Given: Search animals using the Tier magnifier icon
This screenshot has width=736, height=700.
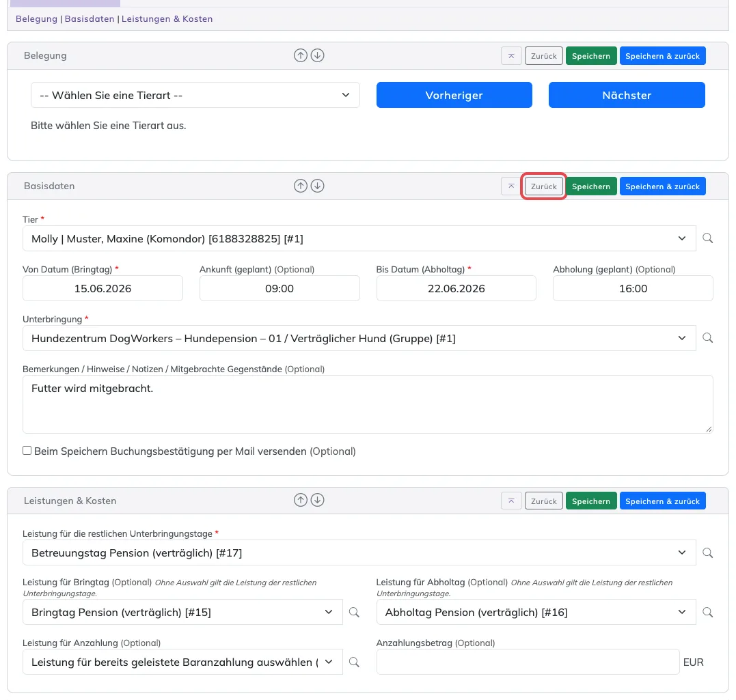Looking at the screenshot, I should [x=707, y=238].
